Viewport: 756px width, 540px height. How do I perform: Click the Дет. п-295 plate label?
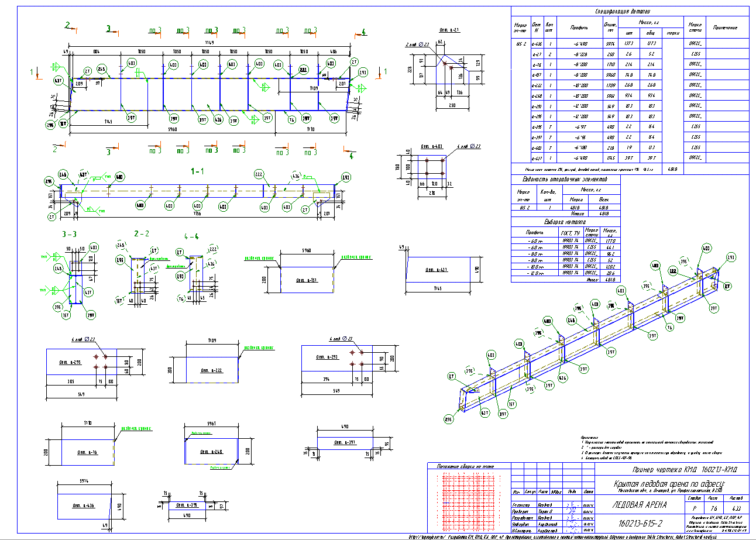(70, 362)
